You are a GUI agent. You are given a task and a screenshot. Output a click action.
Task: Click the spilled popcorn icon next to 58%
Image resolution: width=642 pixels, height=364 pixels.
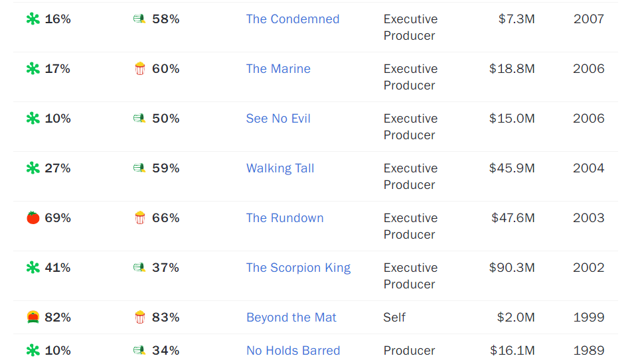click(139, 19)
